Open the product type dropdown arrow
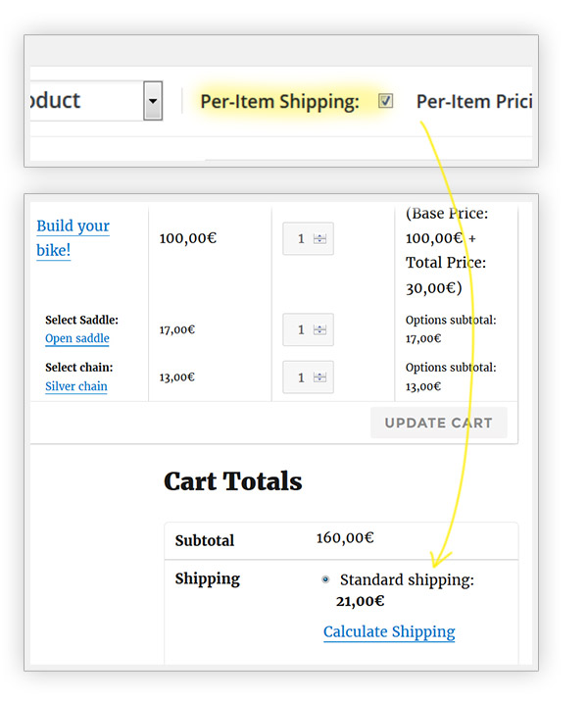 click(152, 100)
